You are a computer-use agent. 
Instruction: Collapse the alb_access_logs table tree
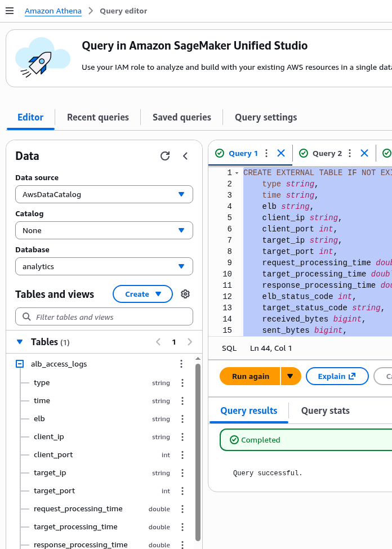click(20, 364)
